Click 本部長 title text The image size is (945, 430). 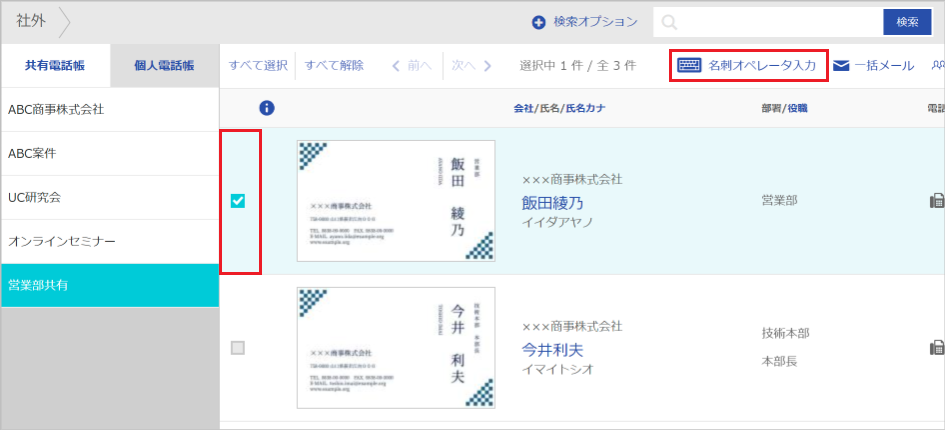(x=779, y=362)
